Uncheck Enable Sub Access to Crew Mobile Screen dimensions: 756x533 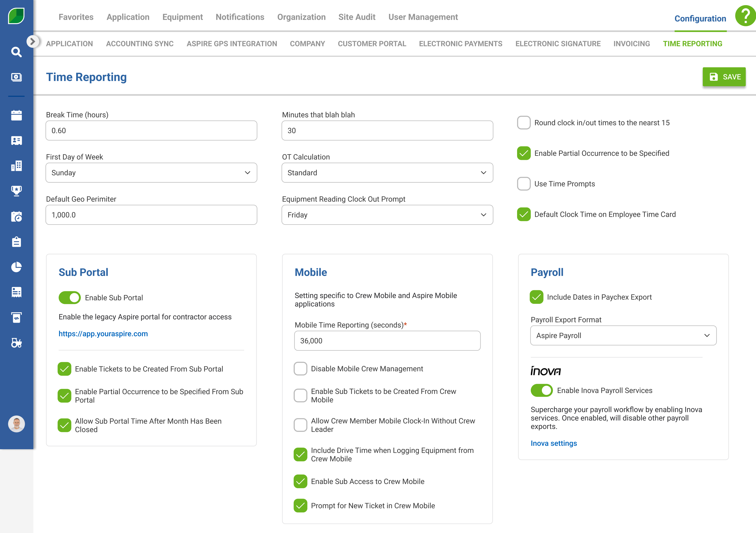click(x=301, y=481)
